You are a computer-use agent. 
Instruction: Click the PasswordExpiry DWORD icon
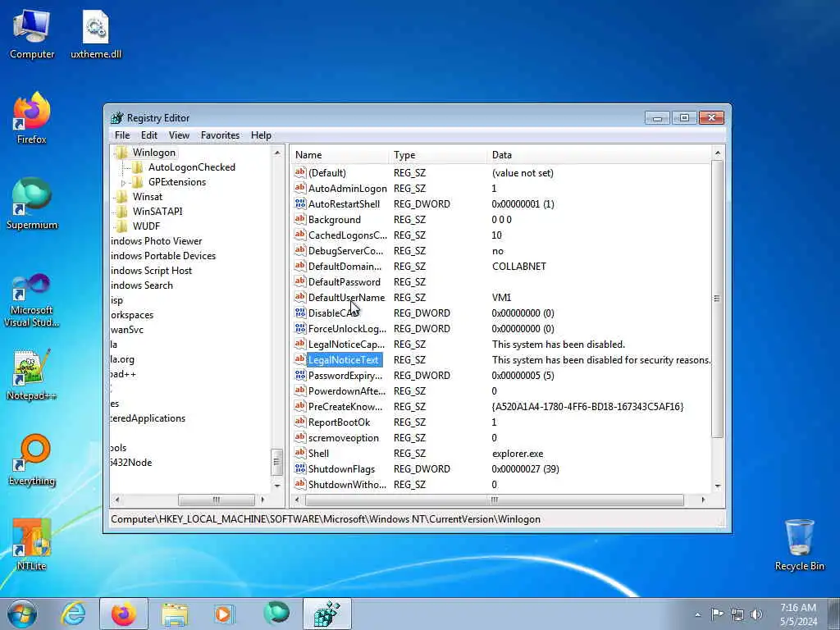(300, 375)
